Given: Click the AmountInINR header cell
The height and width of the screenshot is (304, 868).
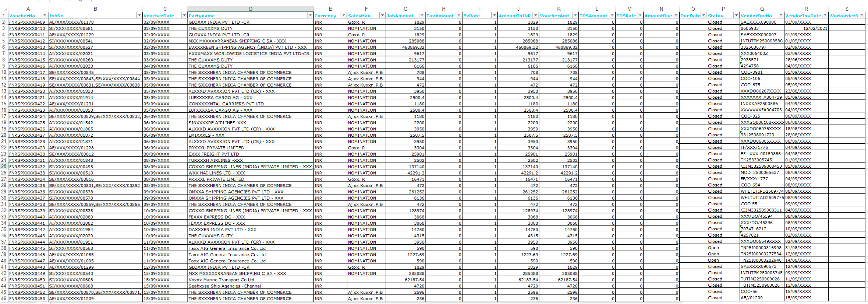Looking at the screenshot, I should tap(515, 16).
